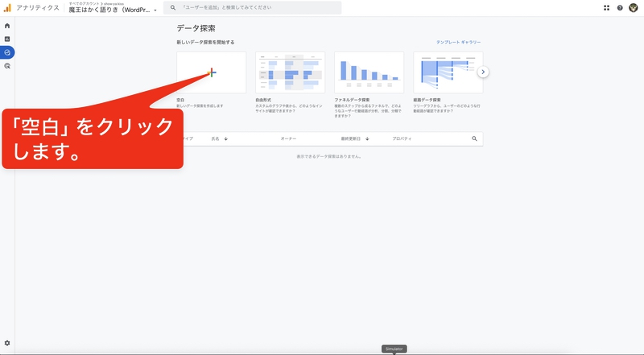Open the Home icon in sidebar
644x355 pixels.
pos(7,26)
